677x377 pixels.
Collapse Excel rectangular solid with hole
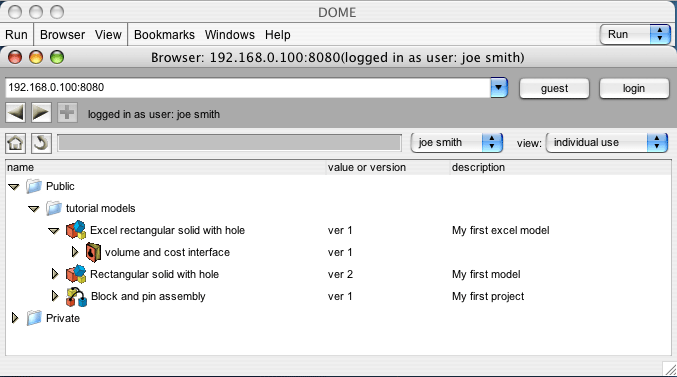54,231
